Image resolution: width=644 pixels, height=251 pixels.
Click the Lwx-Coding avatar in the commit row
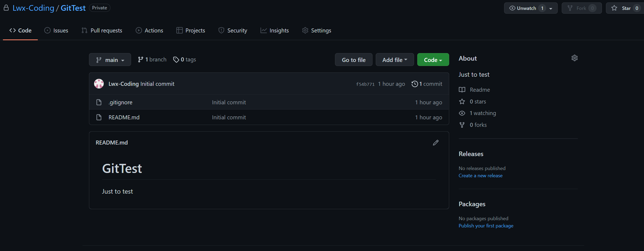point(99,84)
